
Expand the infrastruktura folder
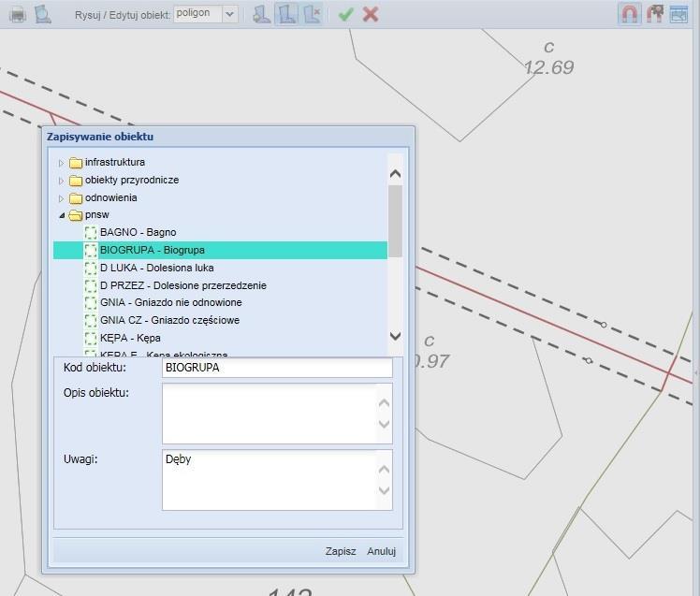(x=61, y=163)
